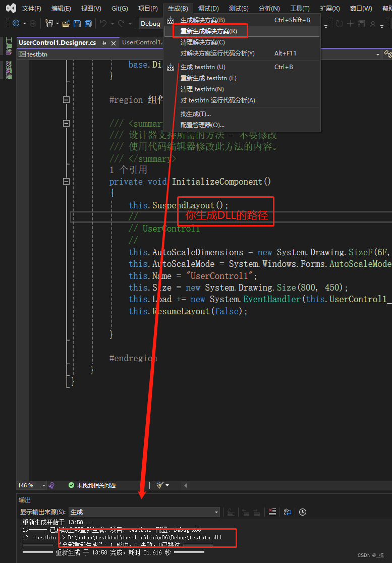The image size is (392, 563).
Task: Click the navigate backward arrow icon
Action: pos(16,23)
